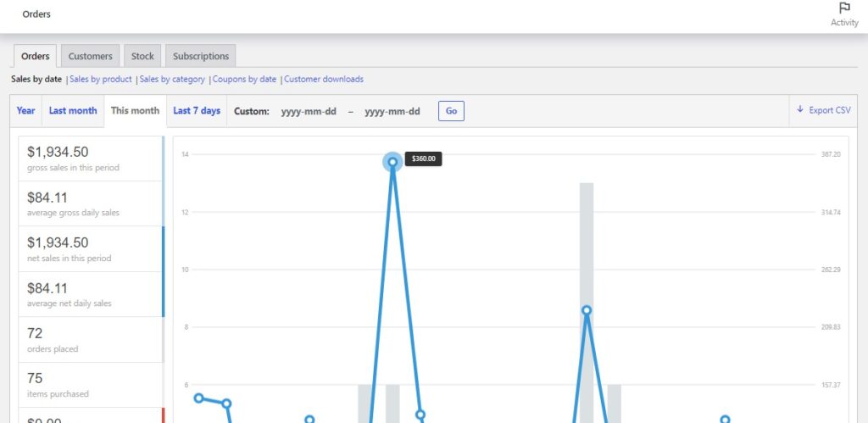
Task: Highlight net sales in this period series
Action: click(x=92, y=249)
